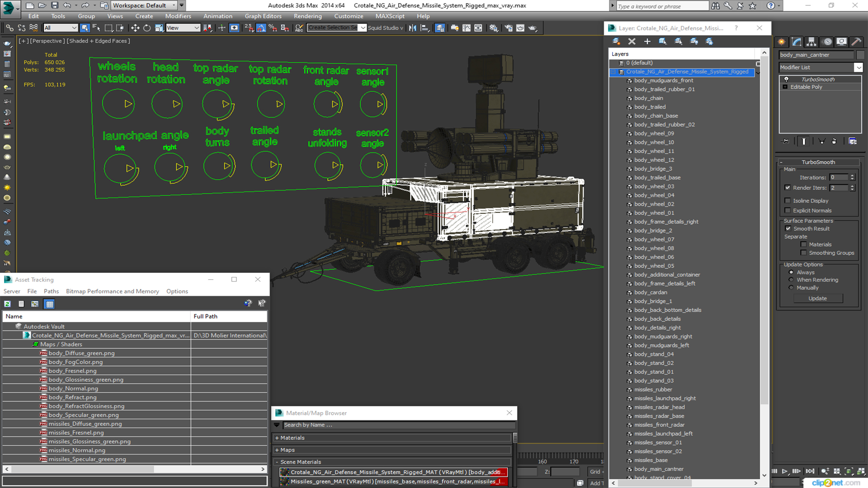Click the wheels rotation playback button
Image resolution: width=868 pixels, height=488 pixels.
(127, 104)
